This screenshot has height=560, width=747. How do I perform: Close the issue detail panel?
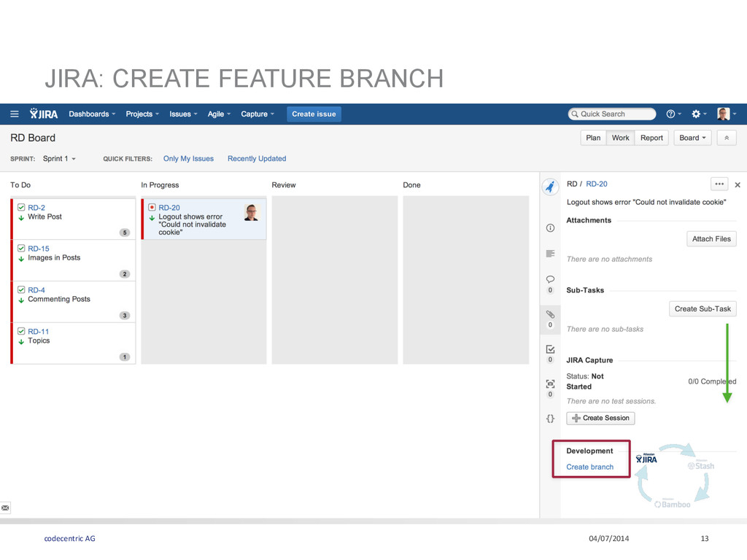click(x=738, y=184)
